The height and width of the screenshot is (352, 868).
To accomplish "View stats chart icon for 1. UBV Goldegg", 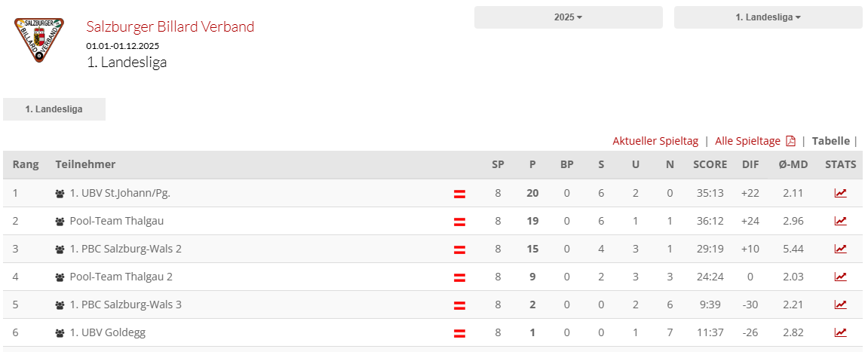I will (840, 332).
